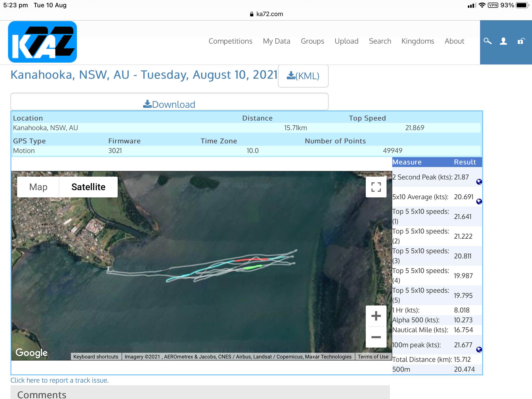The height and width of the screenshot is (399, 532).
Task: Click the search magnifier icon in header
Action: pyautogui.click(x=487, y=41)
